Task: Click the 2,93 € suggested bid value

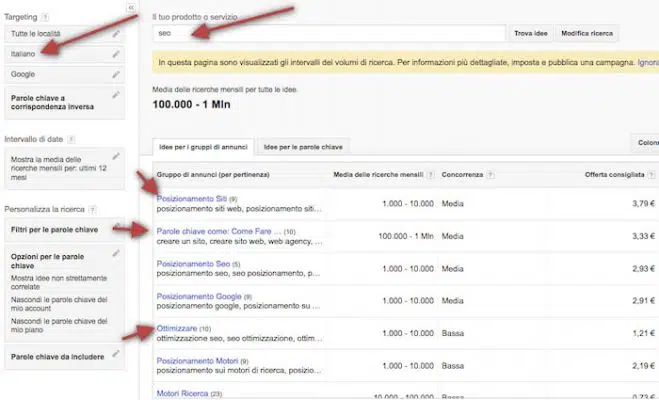Action: (x=643, y=269)
